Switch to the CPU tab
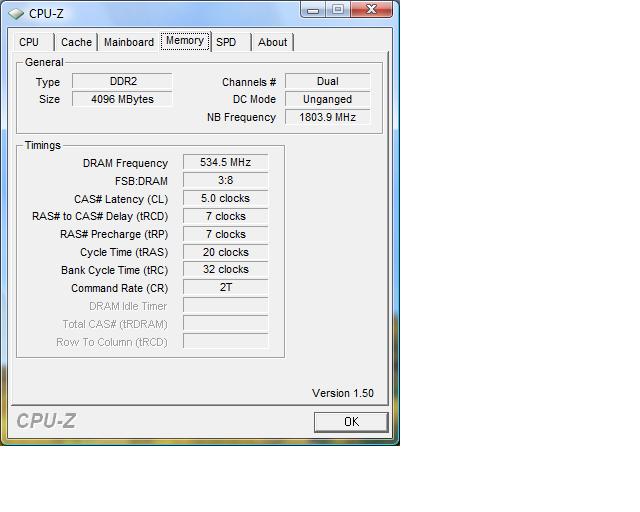Image resolution: width=640 pixels, height=512 pixels. [29, 42]
